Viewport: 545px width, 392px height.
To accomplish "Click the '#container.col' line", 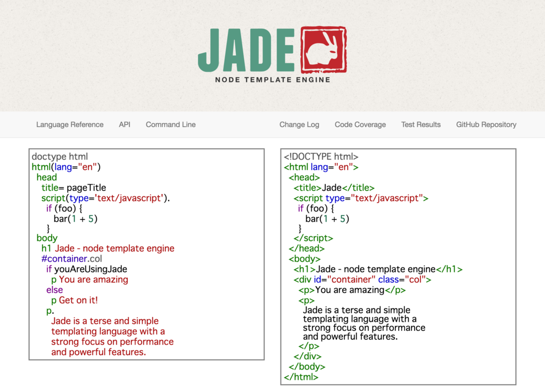I will click(72, 258).
